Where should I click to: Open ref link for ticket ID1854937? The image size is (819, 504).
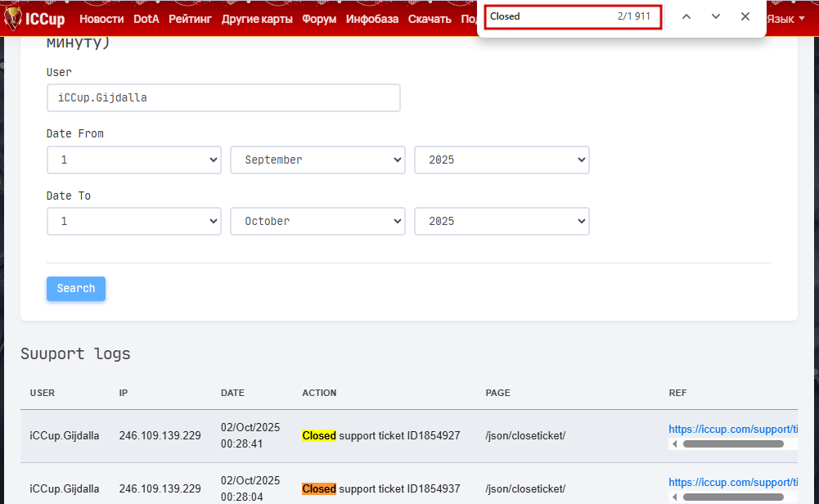733,483
